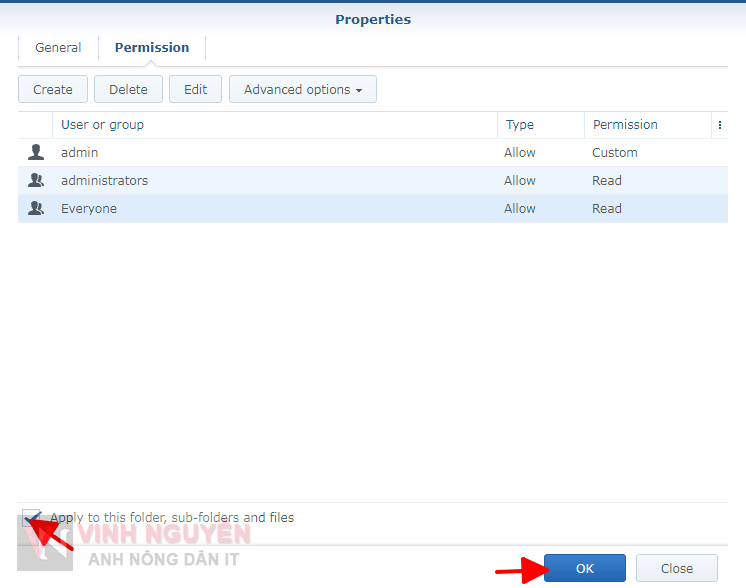Click the administrators group icon
This screenshot has height=588, width=746.
point(36,181)
